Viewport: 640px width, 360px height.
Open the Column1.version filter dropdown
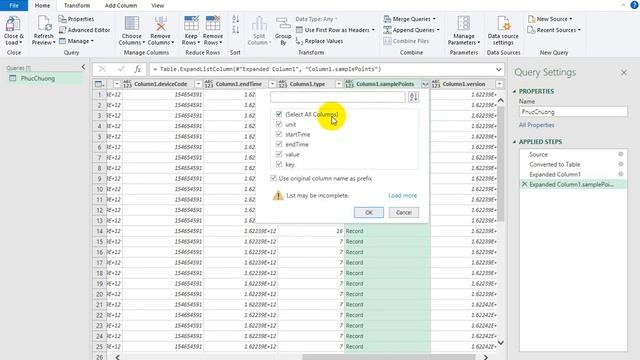pos(499,84)
